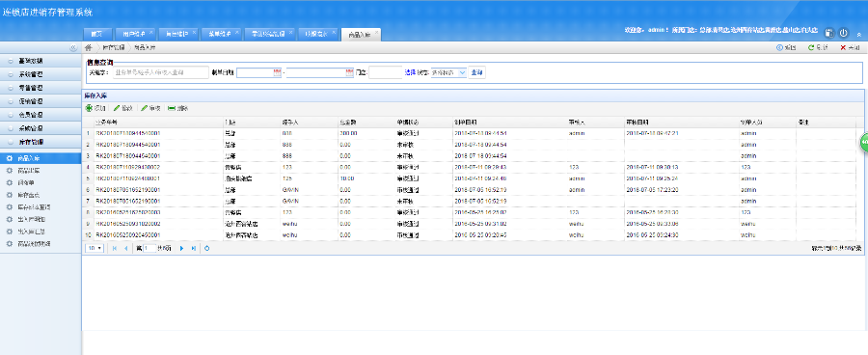Viewport: 868px width, 355px height.
Task: Go to first page in pager
Action: click(115, 248)
